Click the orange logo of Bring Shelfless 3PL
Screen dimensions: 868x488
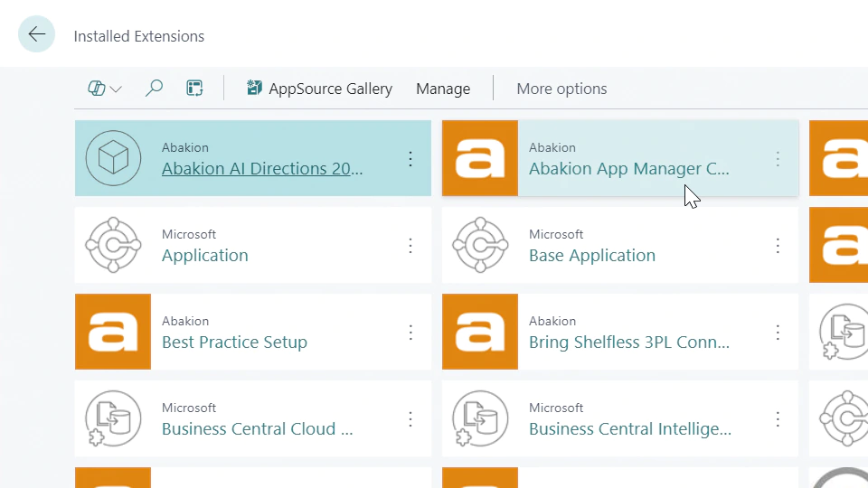click(x=480, y=332)
